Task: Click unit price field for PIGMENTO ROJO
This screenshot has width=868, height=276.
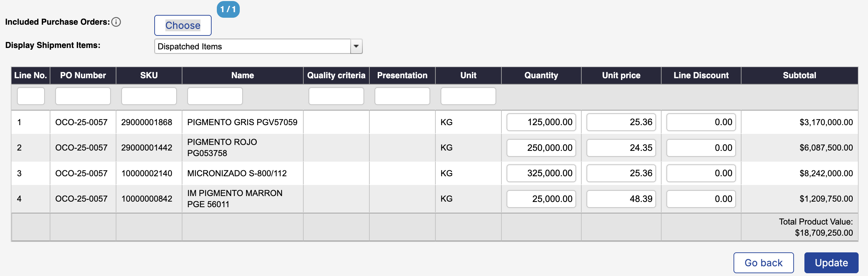Action: pos(621,148)
